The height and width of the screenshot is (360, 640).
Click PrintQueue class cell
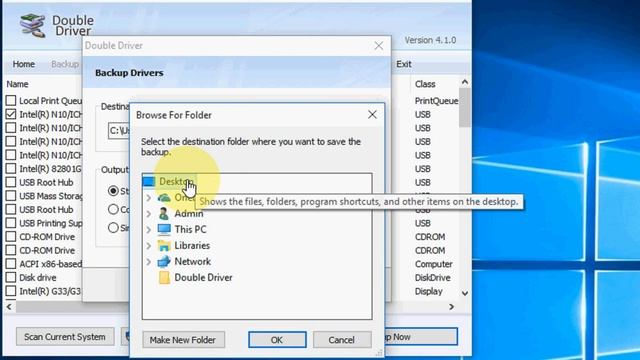click(x=436, y=101)
